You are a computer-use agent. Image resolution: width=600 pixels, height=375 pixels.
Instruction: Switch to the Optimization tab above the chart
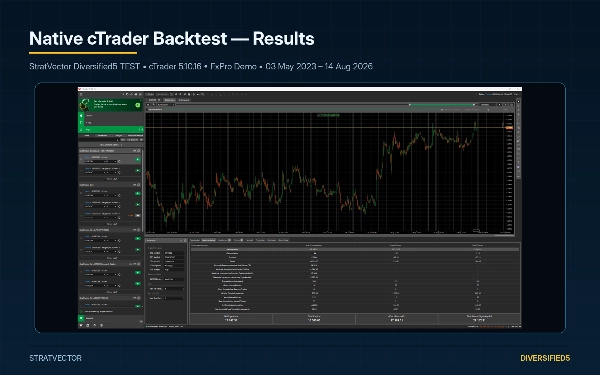(x=184, y=100)
